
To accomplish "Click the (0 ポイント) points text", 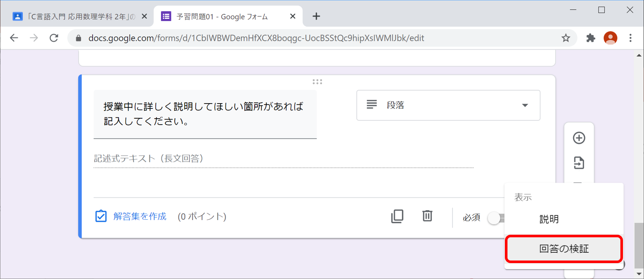I will coord(202,217).
